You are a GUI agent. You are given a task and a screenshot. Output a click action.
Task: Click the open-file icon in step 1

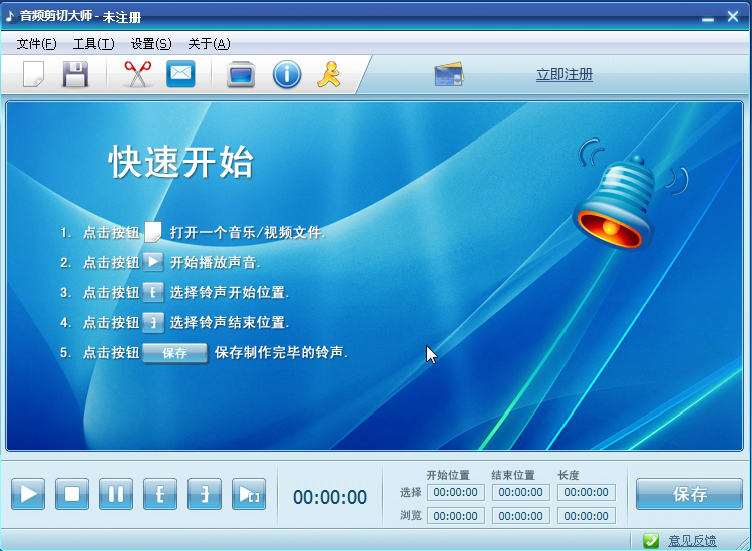(x=153, y=232)
